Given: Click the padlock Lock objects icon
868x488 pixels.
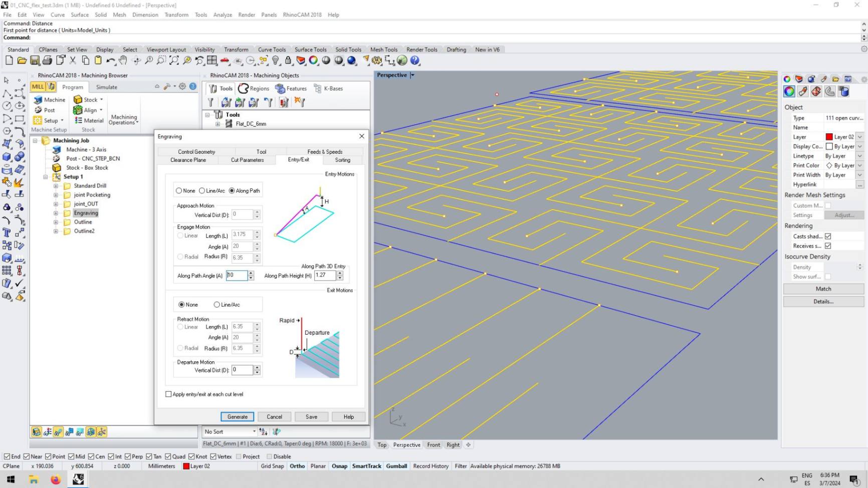Looking at the screenshot, I should click(288, 61).
